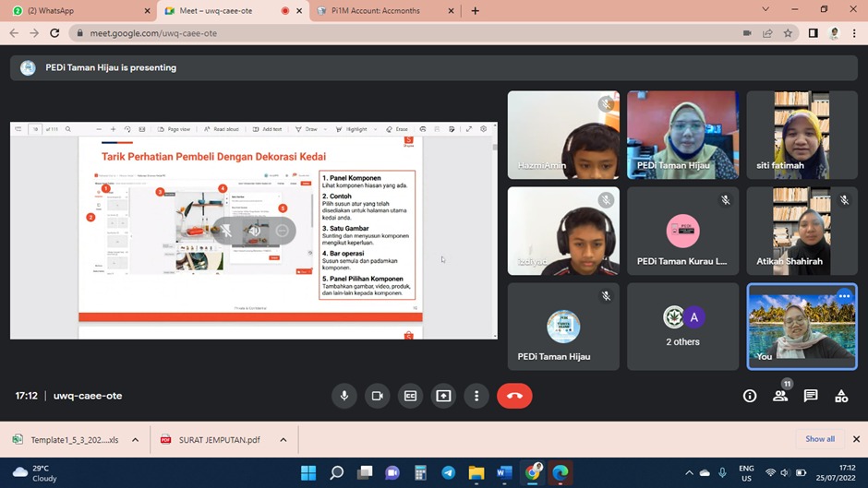Switch to the WhatsApp browser tab
Viewport: 868px width, 488px height.
click(78, 11)
